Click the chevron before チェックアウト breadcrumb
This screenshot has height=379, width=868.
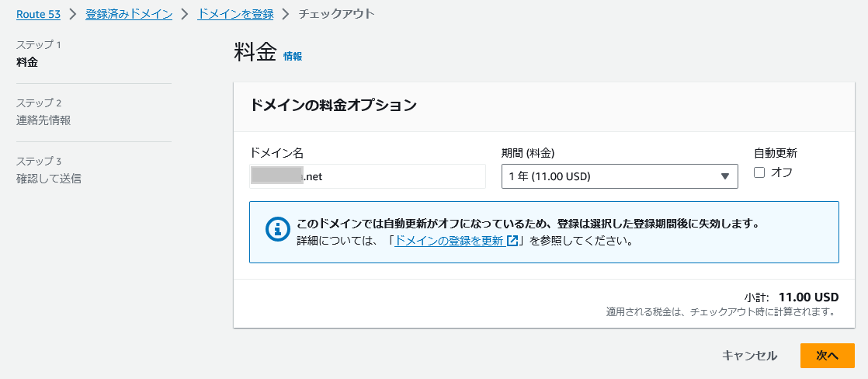click(x=285, y=14)
